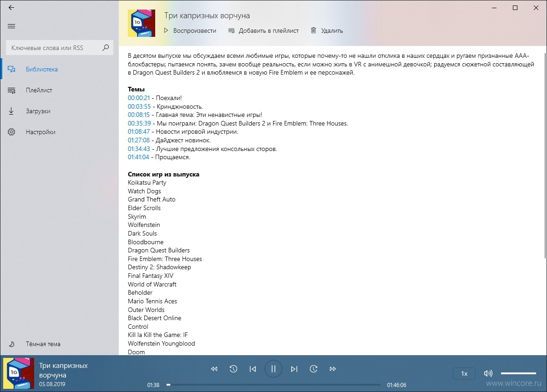Image resolution: width=547 pixels, height=392 pixels.
Task: Click the 'Watch Dogs' list entry
Action: [x=144, y=191]
